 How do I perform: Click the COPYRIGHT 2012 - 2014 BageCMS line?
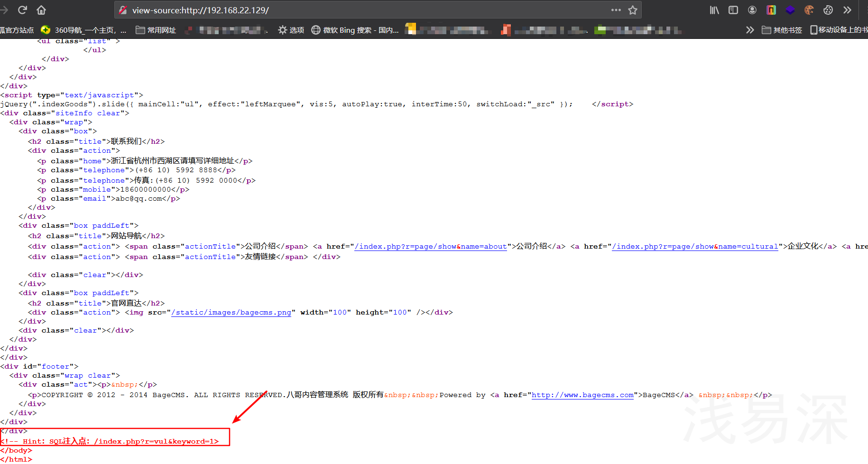[x=400, y=395]
